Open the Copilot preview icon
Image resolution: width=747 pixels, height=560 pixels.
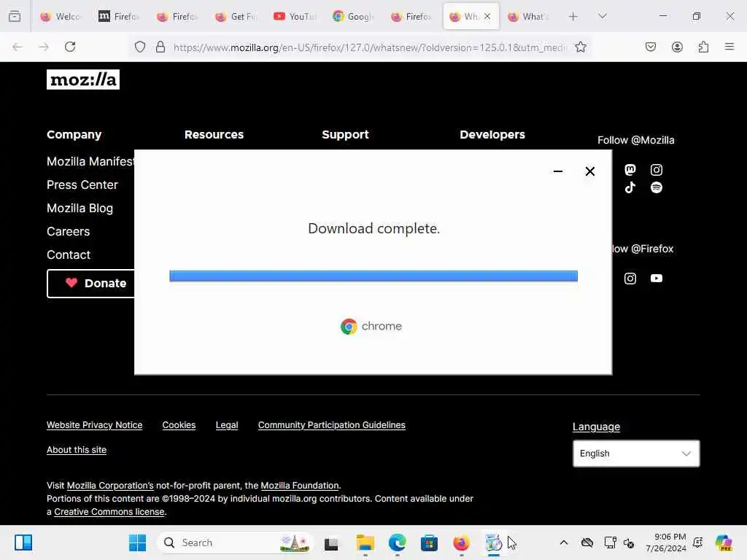tap(724, 542)
